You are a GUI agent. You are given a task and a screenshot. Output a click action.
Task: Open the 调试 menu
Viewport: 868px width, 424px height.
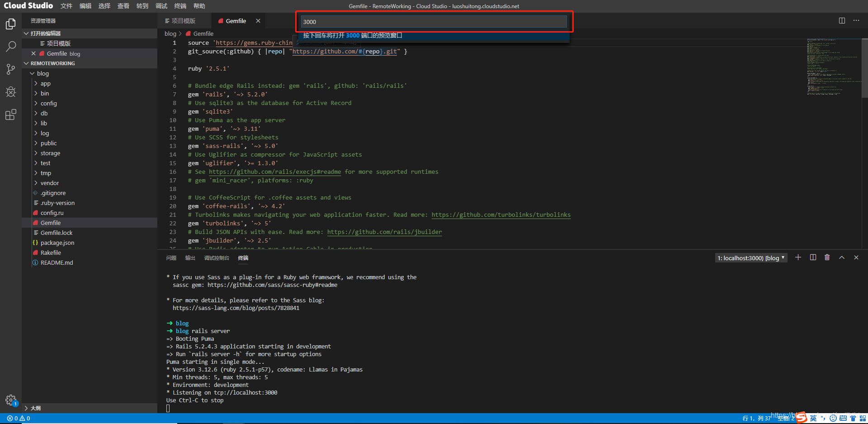(161, 6)
